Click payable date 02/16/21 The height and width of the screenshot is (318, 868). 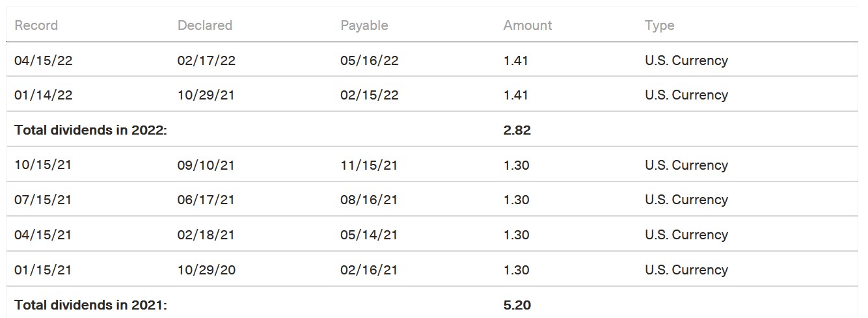(369, 270)
